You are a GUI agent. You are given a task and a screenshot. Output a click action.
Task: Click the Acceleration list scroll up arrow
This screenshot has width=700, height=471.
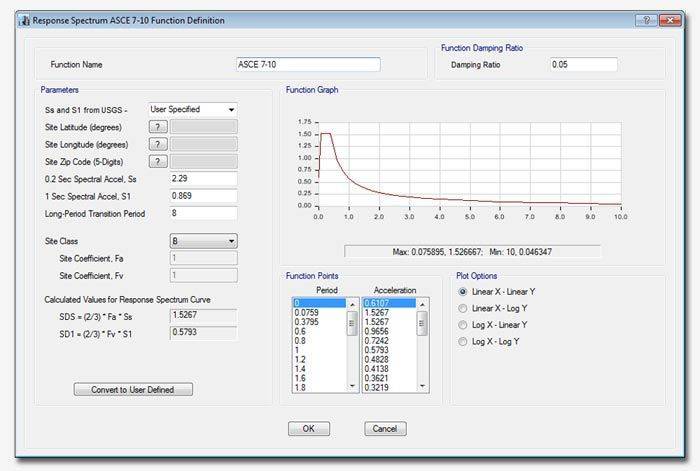coord(422,304)
